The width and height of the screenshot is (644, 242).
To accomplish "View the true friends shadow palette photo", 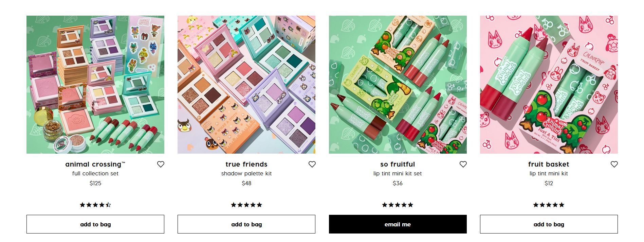I will point(246,85).
